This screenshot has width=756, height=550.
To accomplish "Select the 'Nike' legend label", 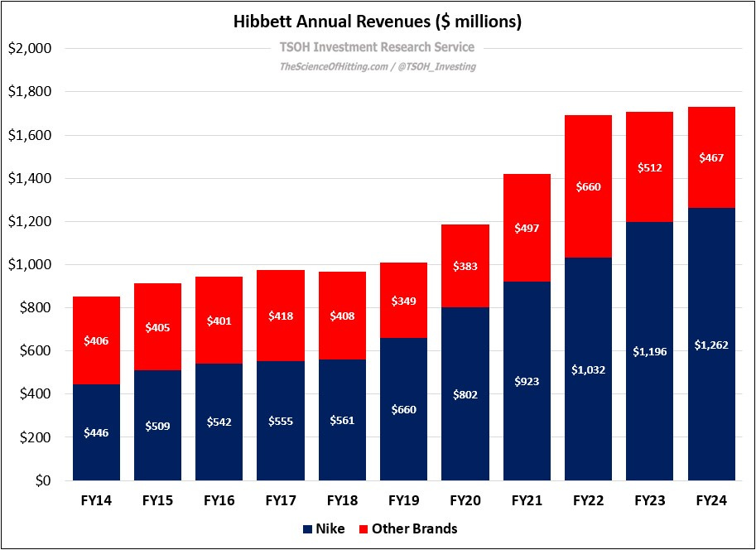I will (x=330, y=528).
